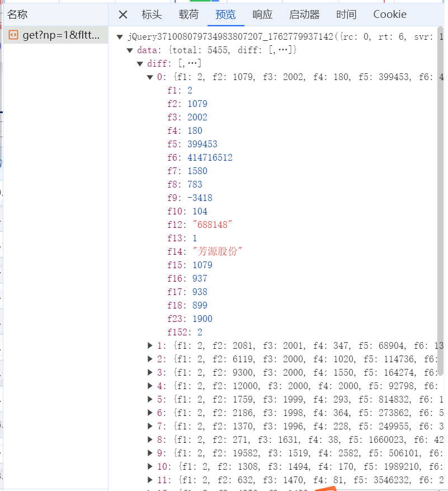Expand array item 9
The height and width of the screenshot is (491, 448).
click(150, 453)
